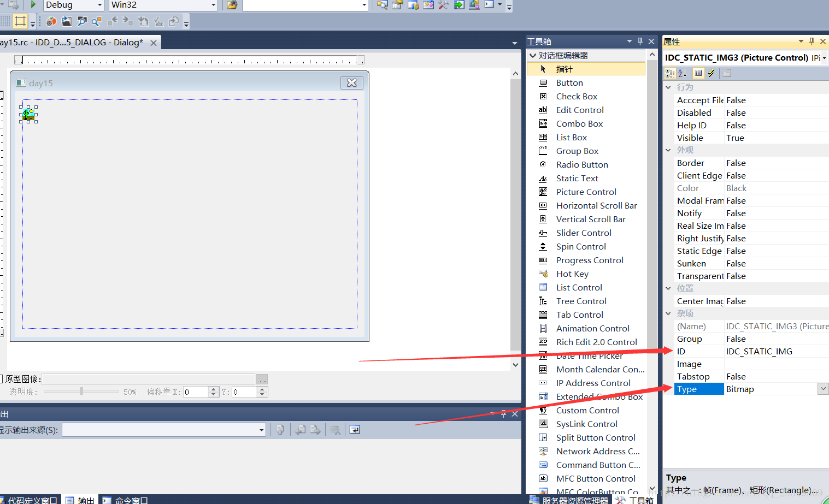
Task: Click the test dialog ladybug icon
Action: (51, 21)
